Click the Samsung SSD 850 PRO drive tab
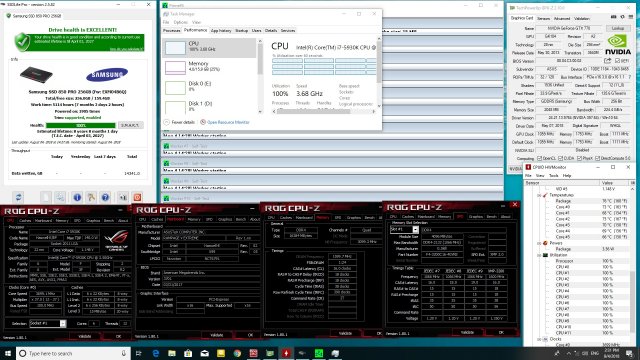This screenshot has height=360, width=640. tap(33, 16)
